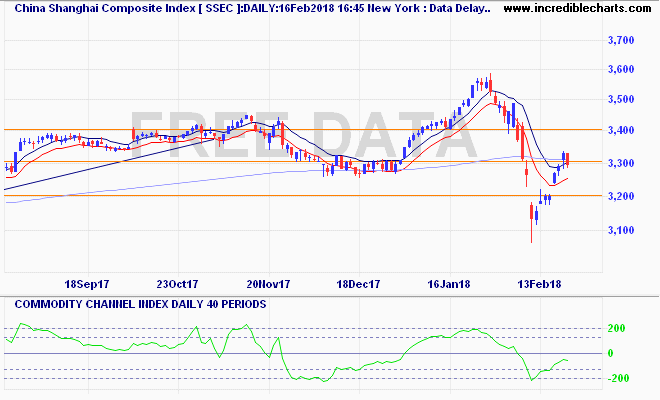
Task: Select the 23Oct17 date label
Action: pyautogui.click(x=179, y=283)
